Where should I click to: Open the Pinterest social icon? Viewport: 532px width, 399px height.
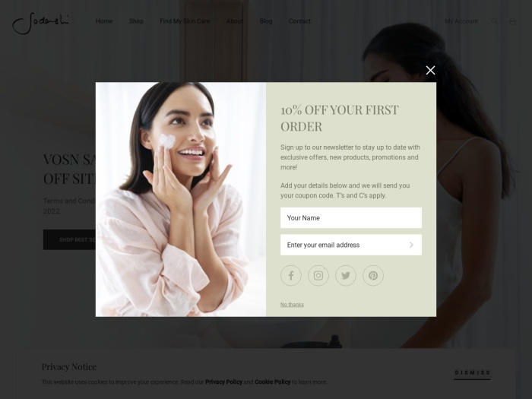point(373,275)
